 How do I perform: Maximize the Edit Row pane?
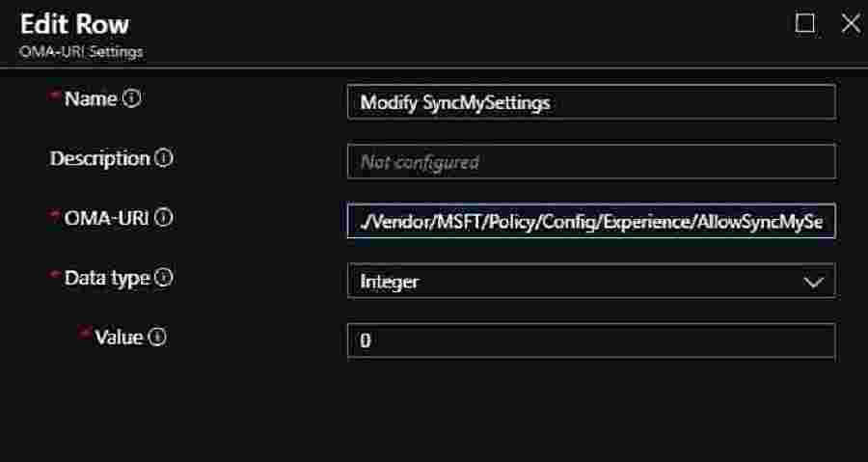804,24
